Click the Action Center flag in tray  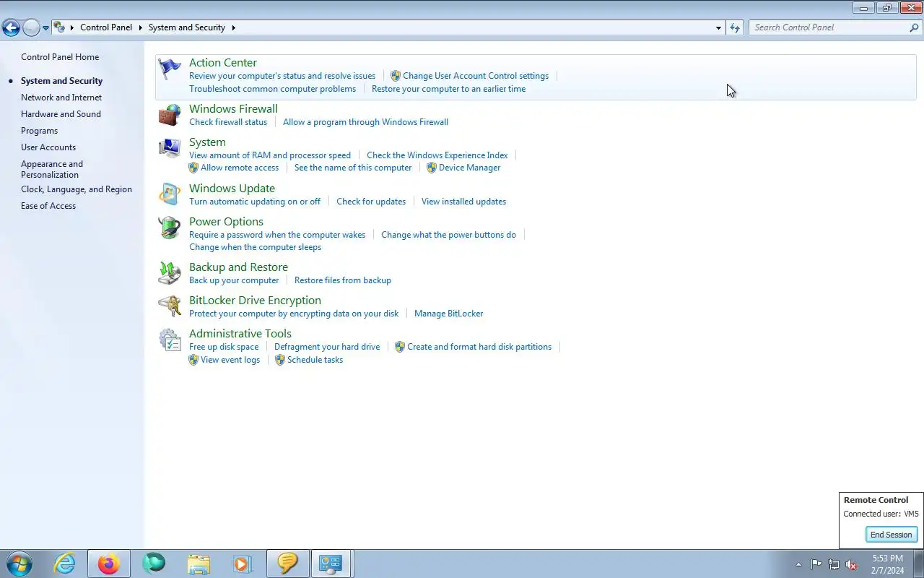816,564
